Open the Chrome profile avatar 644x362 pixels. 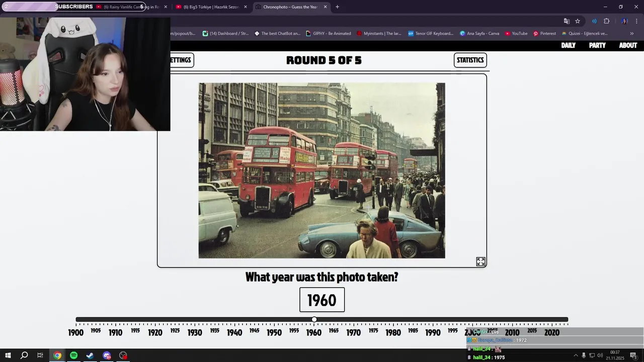(624, 21)
